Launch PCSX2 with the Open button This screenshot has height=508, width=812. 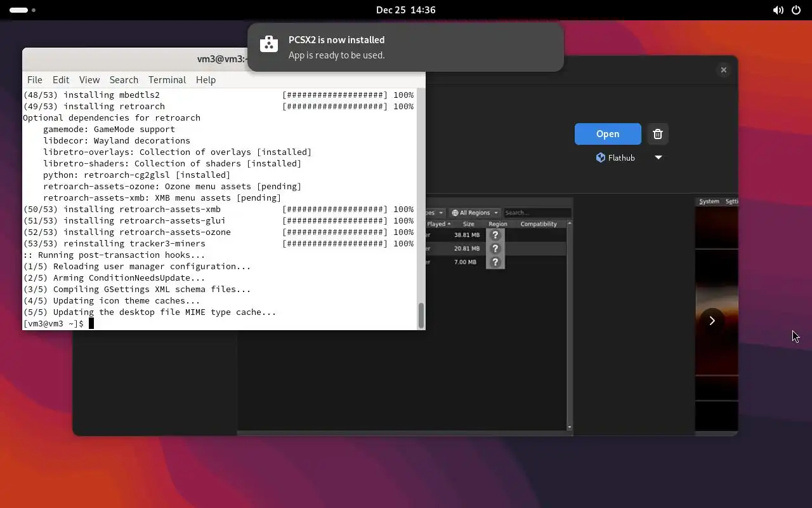(x=608, y=134)
